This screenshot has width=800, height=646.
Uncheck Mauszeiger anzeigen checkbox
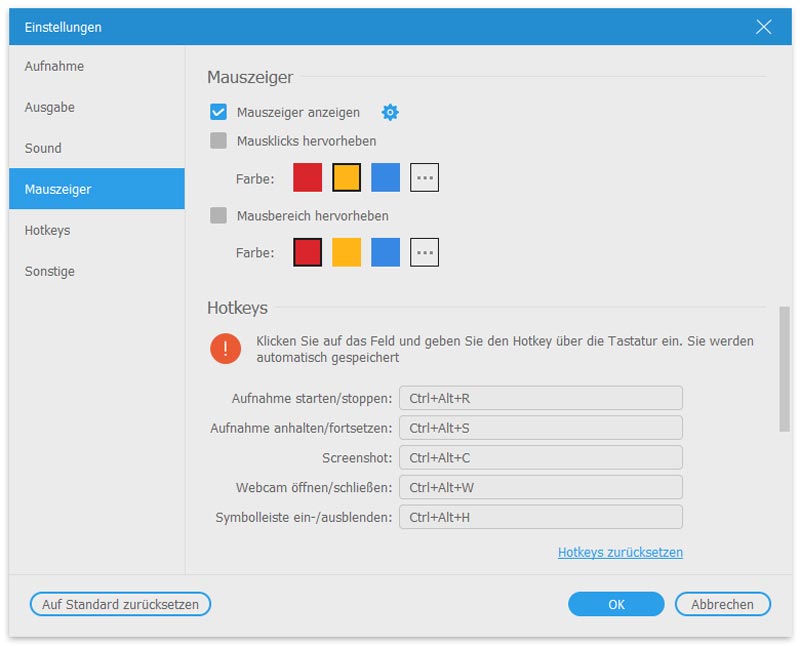(x=218, y=112)
